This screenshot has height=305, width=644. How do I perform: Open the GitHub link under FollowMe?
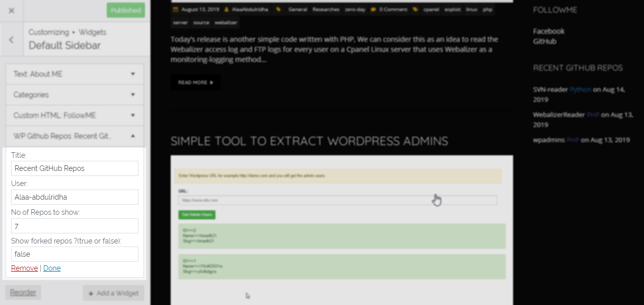coord(545,41)
